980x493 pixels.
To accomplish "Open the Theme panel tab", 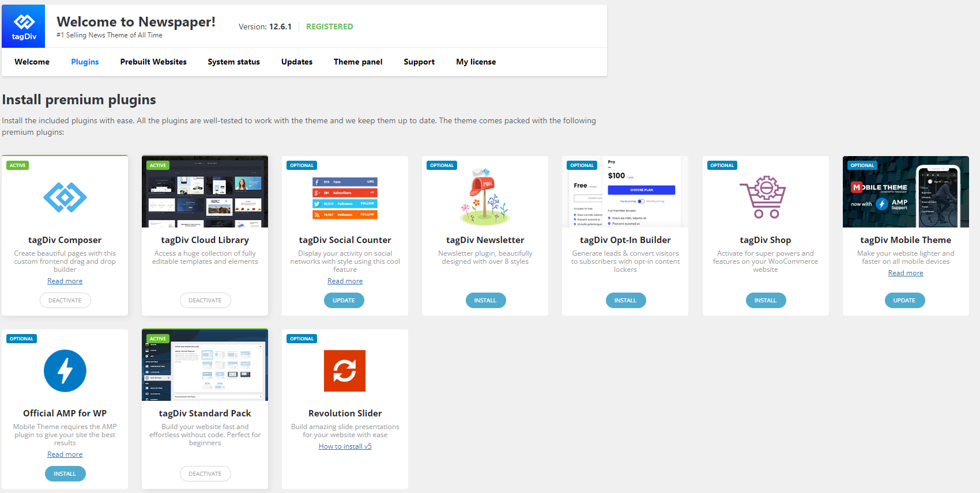I will [x=358, y=62].
